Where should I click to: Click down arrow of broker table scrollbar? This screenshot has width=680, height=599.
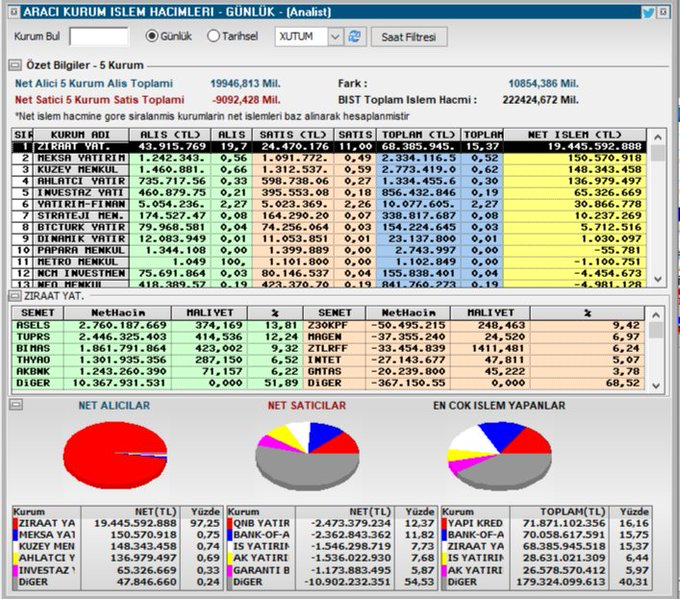tap(657, 279)
